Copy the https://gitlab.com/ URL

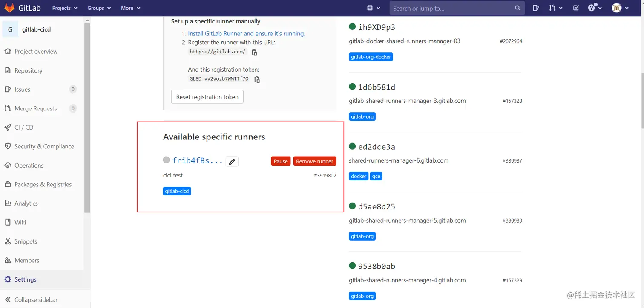click(254, 52)
